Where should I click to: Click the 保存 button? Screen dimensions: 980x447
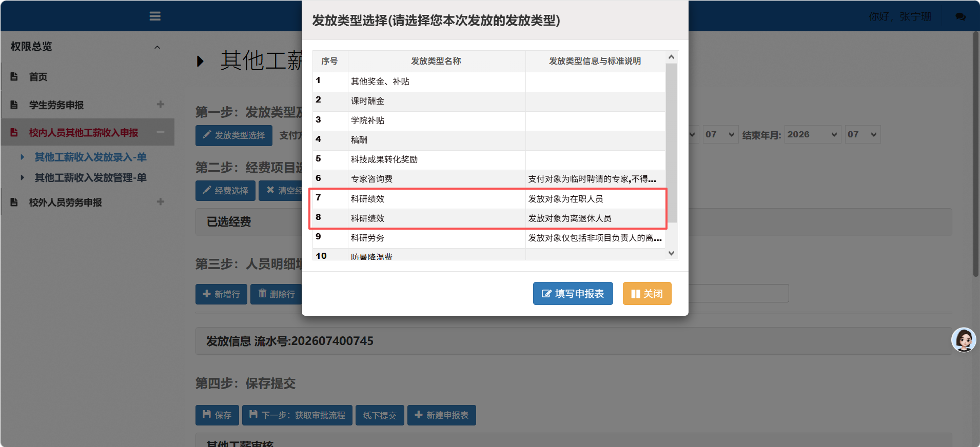217,415
